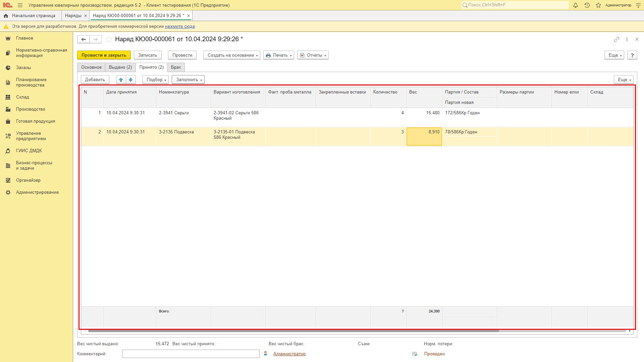This screenshot has height=362, width=644.
Task: Open the table Еще dropdown menu
Action: coord(624,80)
